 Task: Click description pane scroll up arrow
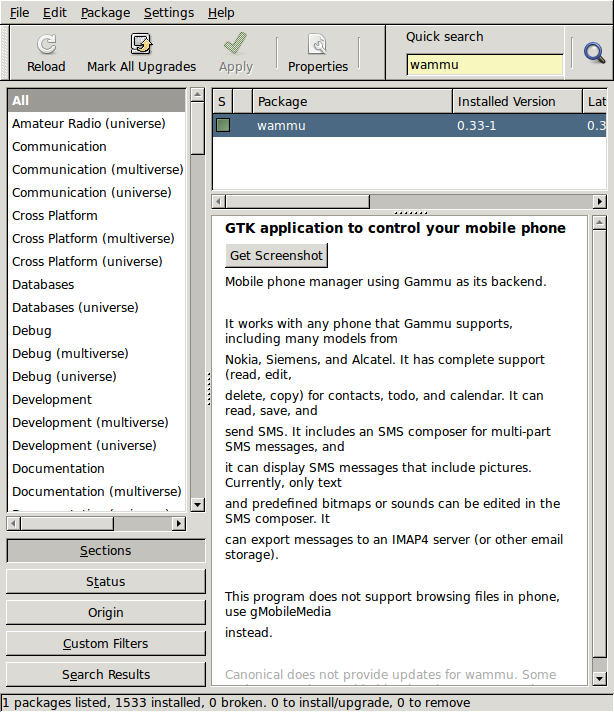tap(599, 222)
